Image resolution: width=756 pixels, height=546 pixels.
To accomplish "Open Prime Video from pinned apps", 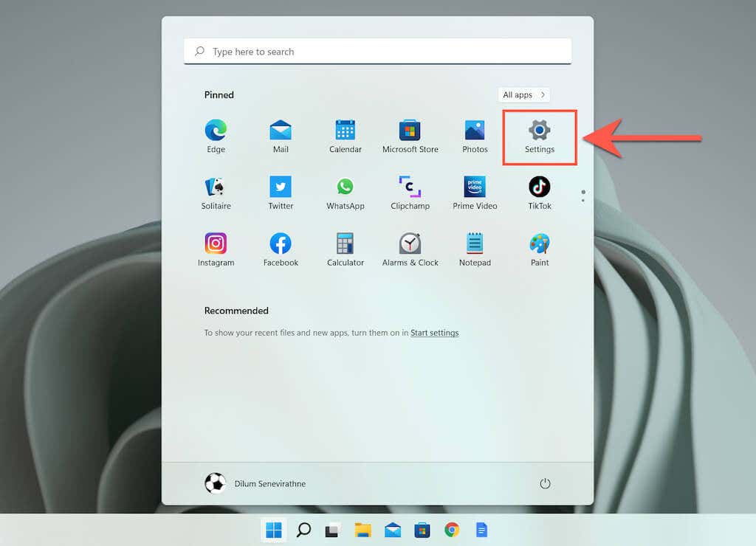I will point(475,193).
